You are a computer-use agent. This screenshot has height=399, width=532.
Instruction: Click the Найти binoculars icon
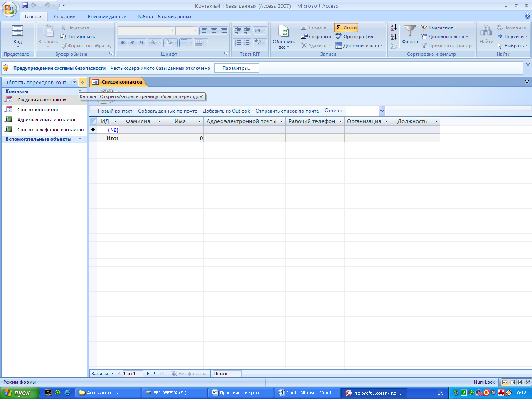(x=486, y=32)
